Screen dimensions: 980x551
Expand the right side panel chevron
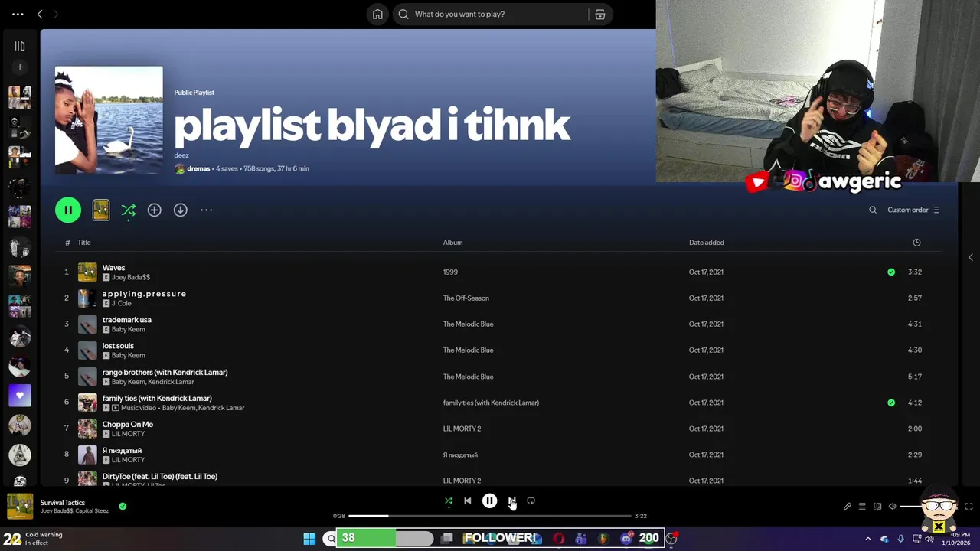971,257
